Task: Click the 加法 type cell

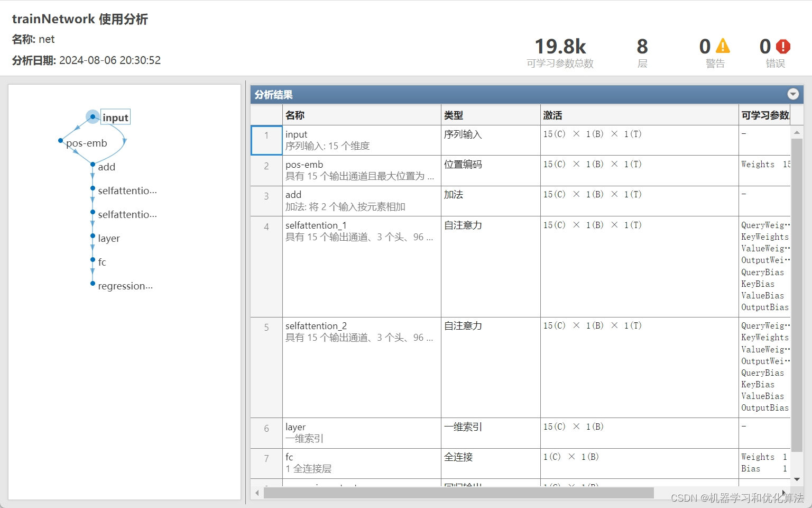Action: coord(491,201)
